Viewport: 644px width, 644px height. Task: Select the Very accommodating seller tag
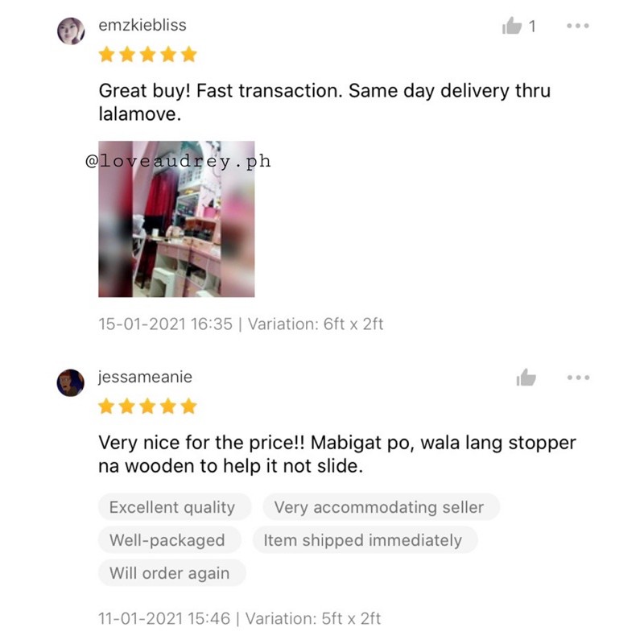pyautogui.click(x=381, y=507)
